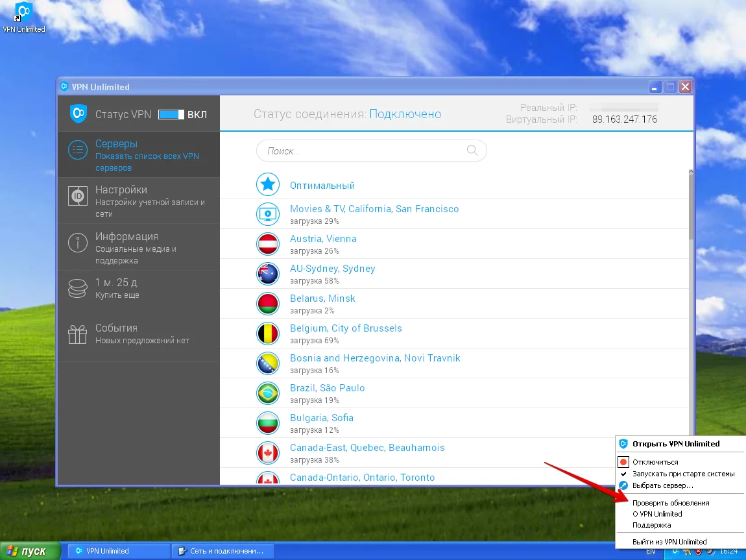The width and height of the screenshot is (746, 560).
Task: Click the Brazil flag icon
Action: click(x=267, y=393)
